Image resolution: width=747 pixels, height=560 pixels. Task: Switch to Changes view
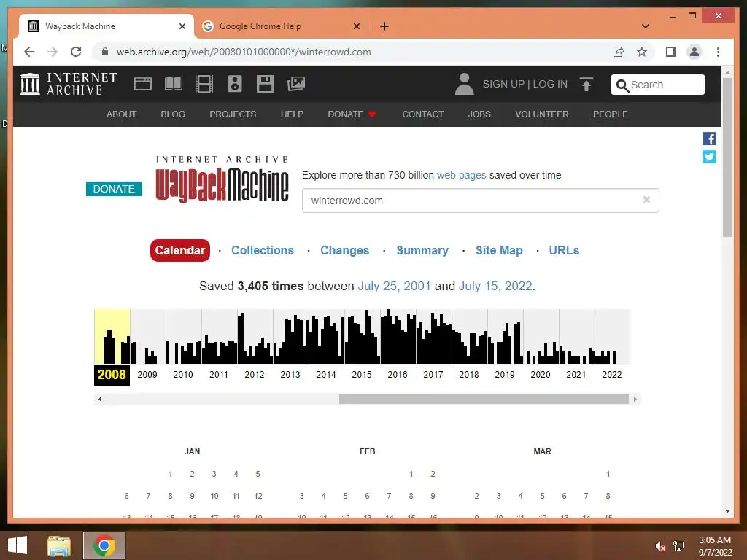344,251
